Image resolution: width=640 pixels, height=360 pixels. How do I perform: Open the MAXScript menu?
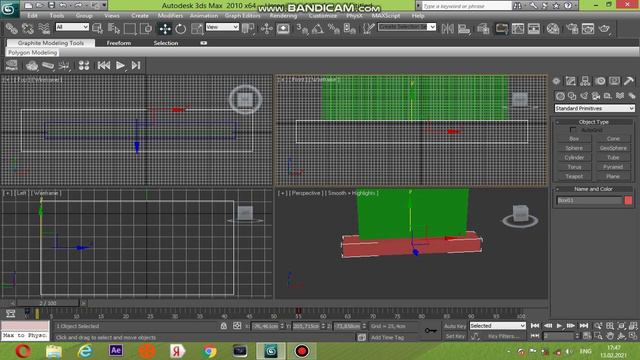(386, 16)
